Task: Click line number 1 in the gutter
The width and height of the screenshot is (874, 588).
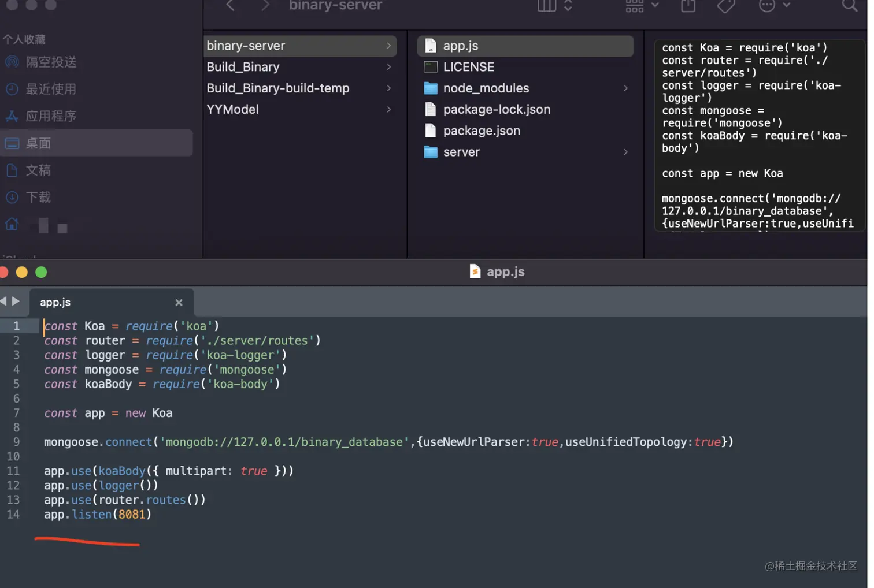Action: pos(16,326)
